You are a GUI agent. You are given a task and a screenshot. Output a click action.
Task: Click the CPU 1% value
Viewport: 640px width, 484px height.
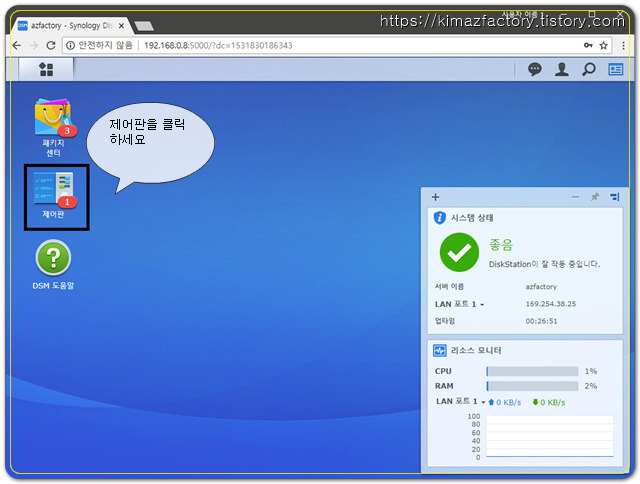(x=591, y=371)
